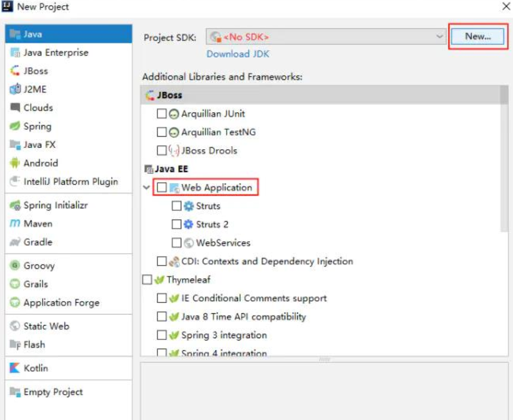This screenshot has width=513, height=420.
Task: Choose Kotlin project type
Action: tap(69, 368)
